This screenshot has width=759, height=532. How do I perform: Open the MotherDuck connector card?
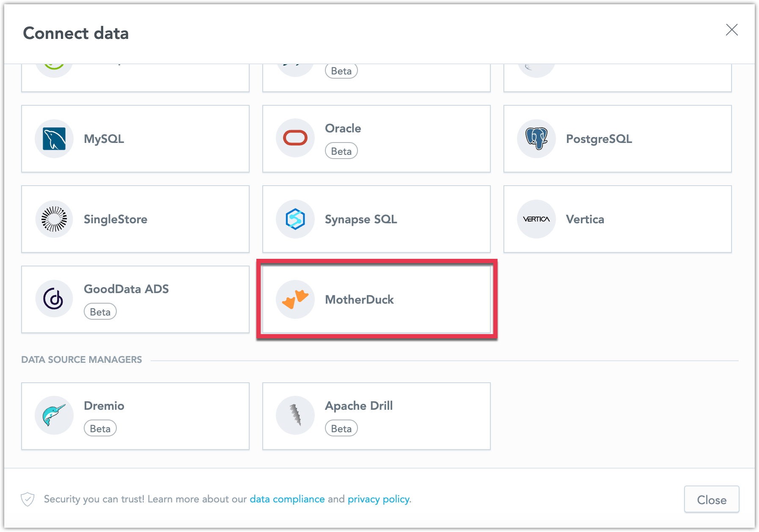pos(377,299)
